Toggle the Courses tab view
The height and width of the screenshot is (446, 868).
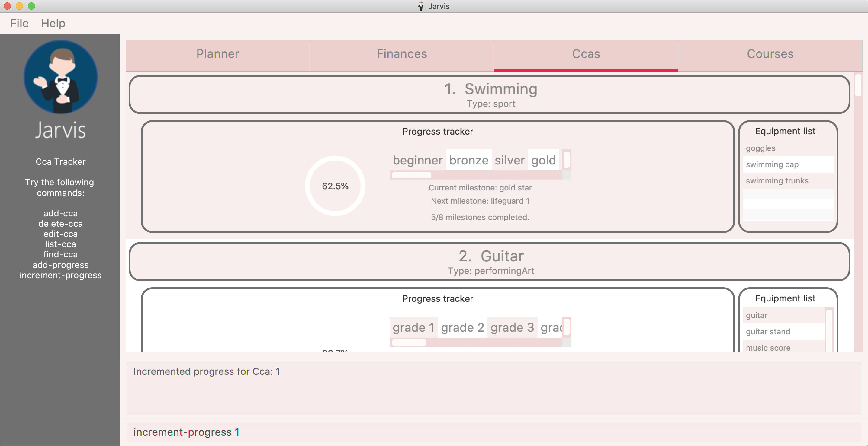point(770,54)
